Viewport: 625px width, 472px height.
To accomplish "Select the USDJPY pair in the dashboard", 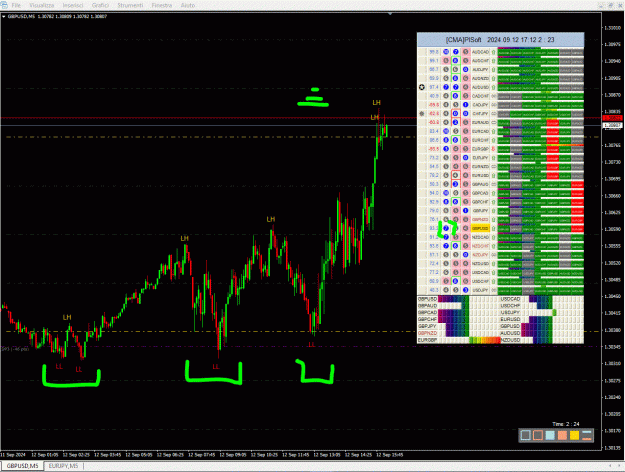I will (x=480, y=290).
